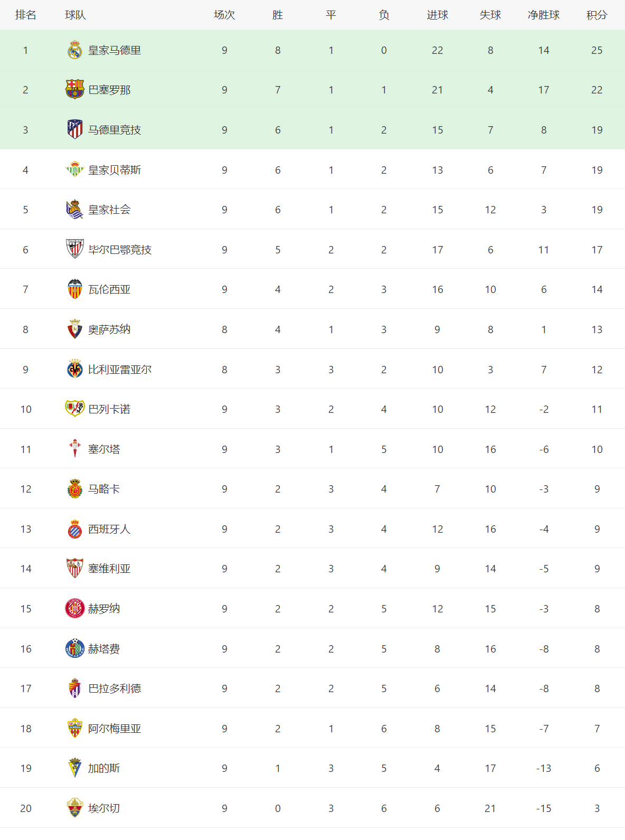Select the Valencia bat logo
Screen dimensions: 625x840
point(75,289)
